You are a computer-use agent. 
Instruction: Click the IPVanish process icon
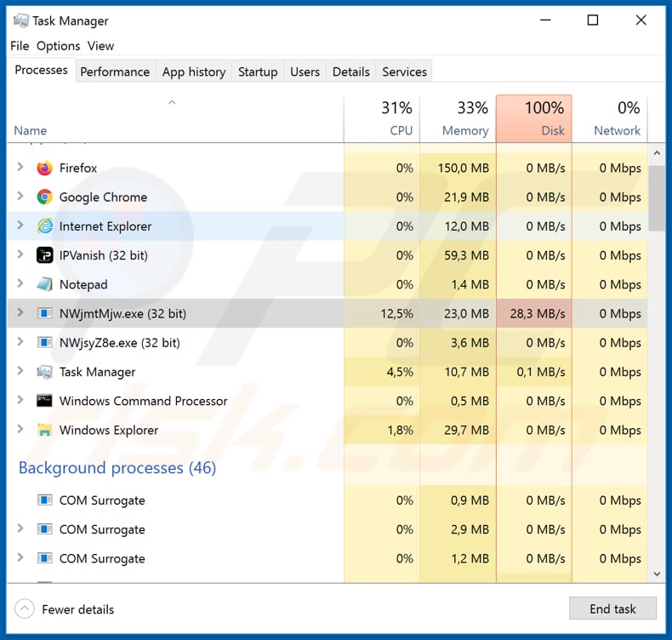point(44,255)
